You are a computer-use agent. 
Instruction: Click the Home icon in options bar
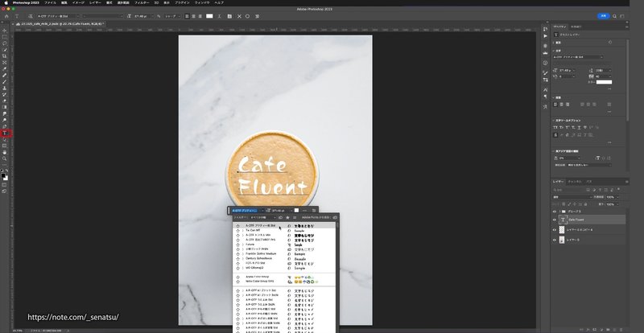click(x=6, y=16)
